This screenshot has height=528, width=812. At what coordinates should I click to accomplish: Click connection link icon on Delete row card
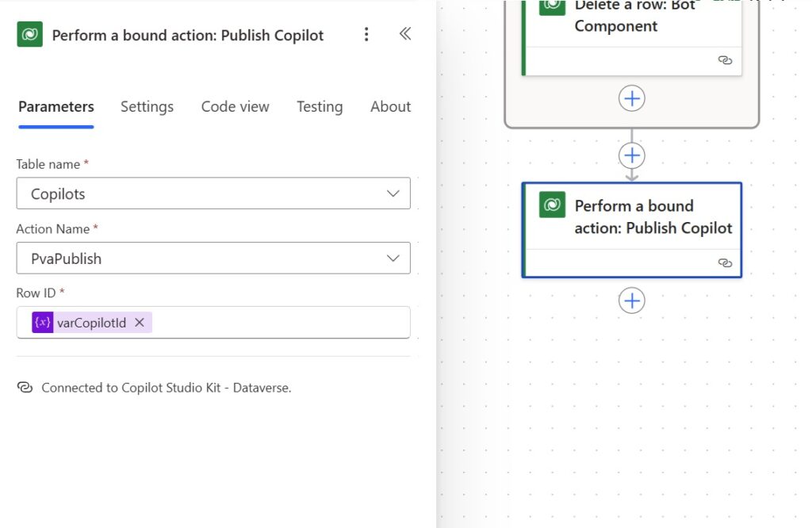[x=725, y=60]
